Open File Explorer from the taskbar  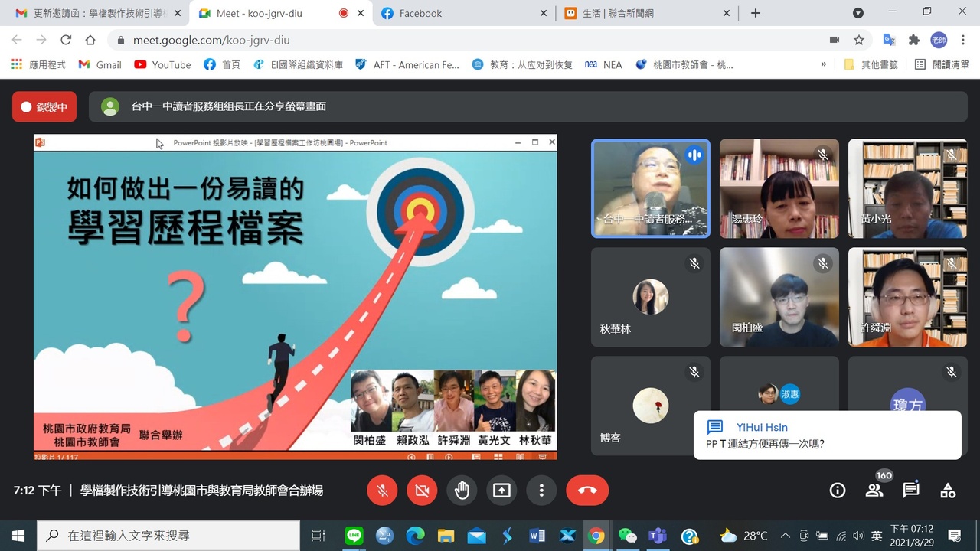click(446, 536)
